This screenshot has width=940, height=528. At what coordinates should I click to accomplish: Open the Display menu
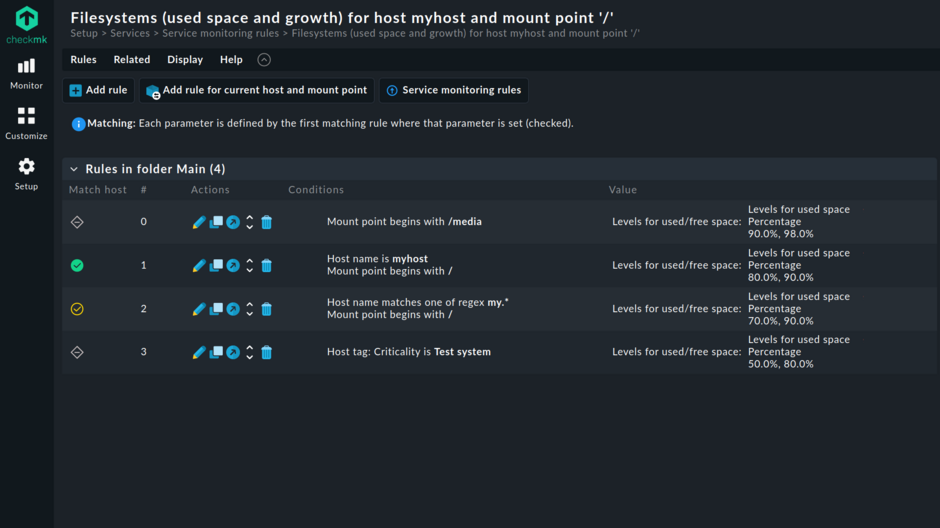pyautogui.click(x=185, y=60)
